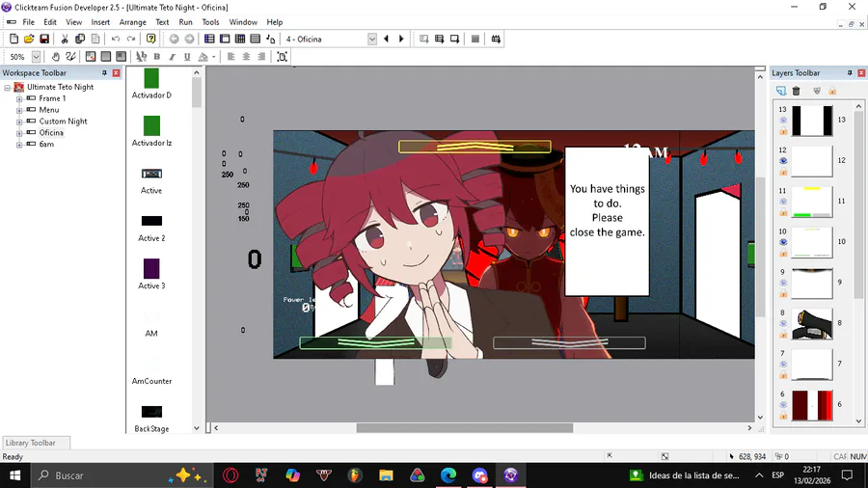
Task: Cut the selected object
Action: pyautogui.click(x=65, y=39)
